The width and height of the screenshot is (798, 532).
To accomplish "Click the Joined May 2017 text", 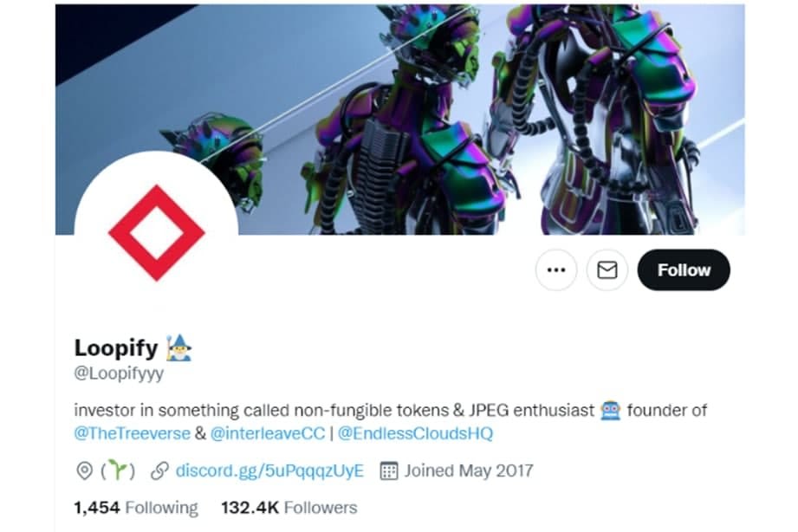I will [x=469, y=470].
